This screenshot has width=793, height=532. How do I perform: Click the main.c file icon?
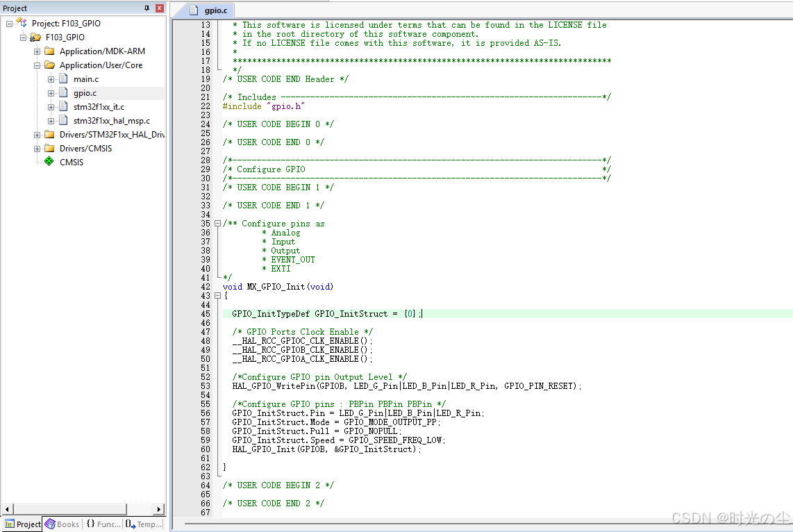[x=63, y=78]
